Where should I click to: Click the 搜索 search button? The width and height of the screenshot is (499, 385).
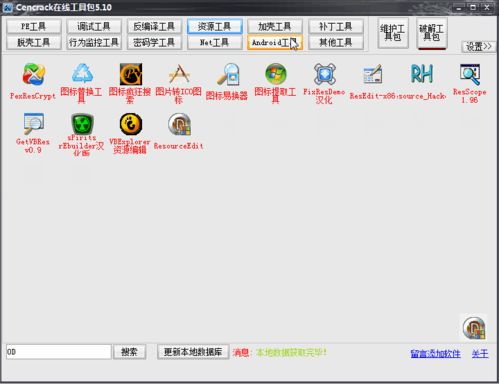pyautogui.click(x=129, y=352)
